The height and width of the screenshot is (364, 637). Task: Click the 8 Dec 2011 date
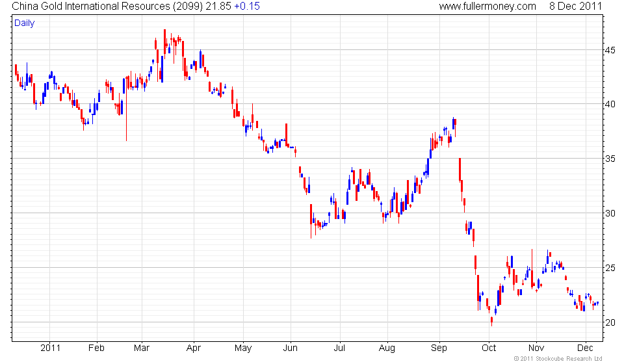pos(575,6)
